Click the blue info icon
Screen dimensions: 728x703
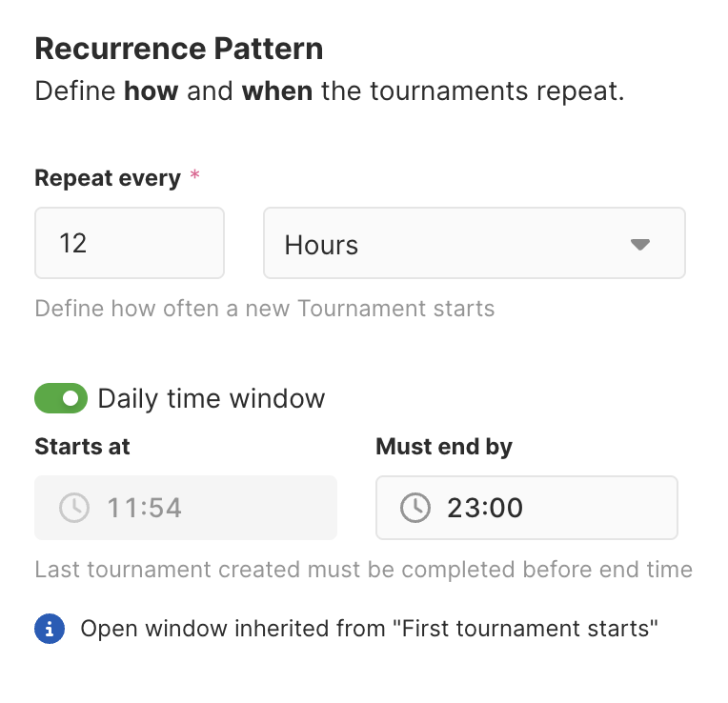click(50, 629)
